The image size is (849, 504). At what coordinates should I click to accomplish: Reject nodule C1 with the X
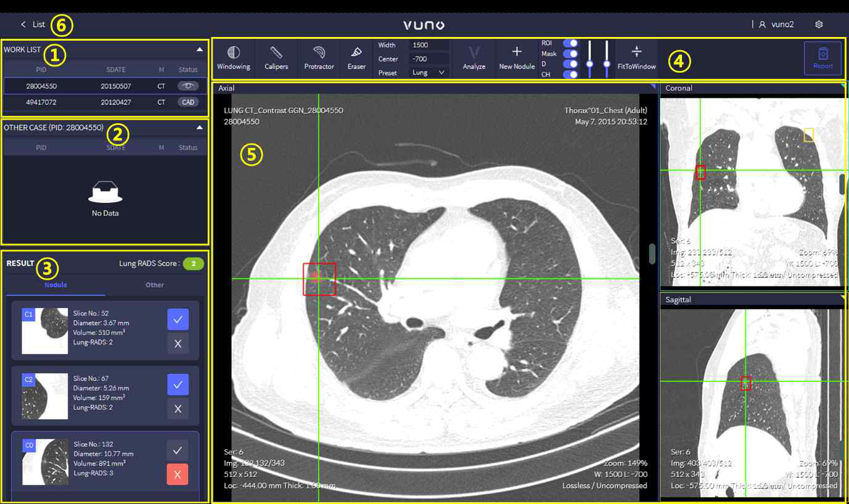click(178, 344)
